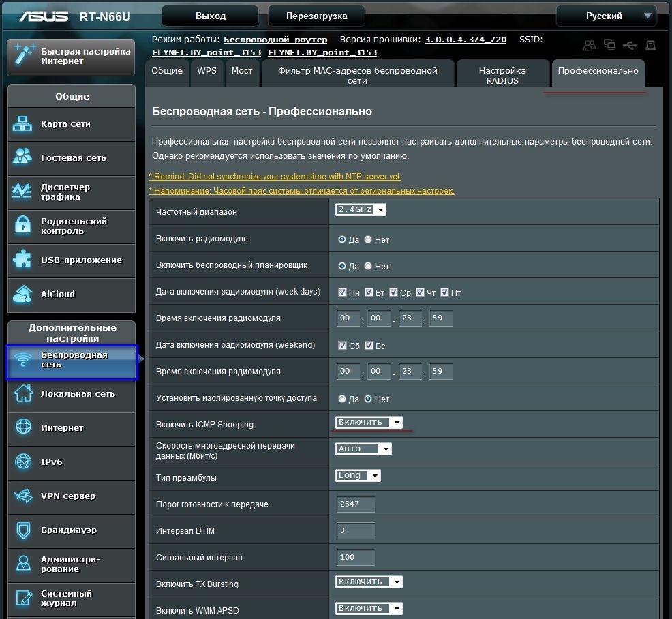This screenshot has height=619, width=672.
Task: Select Да for изолированную точку доступа
Action: pos(341,399)
